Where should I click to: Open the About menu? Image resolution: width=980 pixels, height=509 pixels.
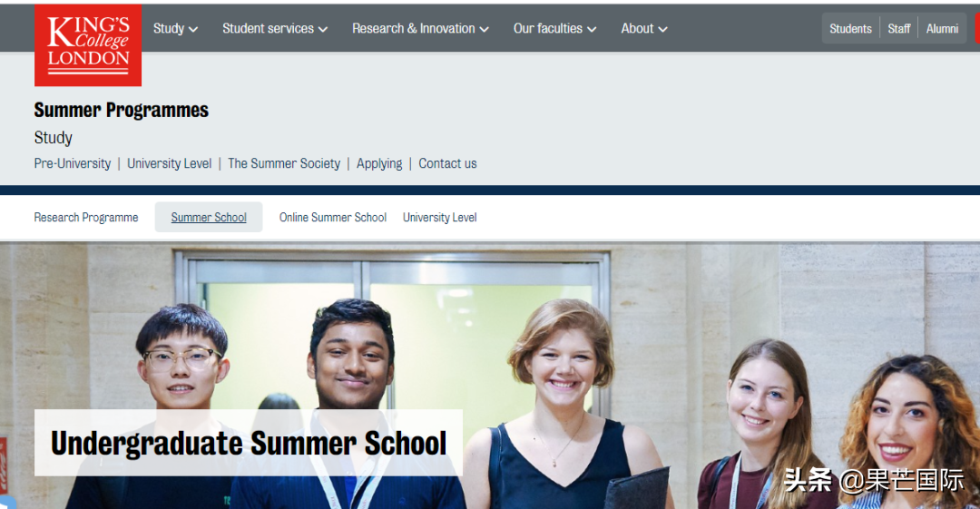click(x=644, y=29)
